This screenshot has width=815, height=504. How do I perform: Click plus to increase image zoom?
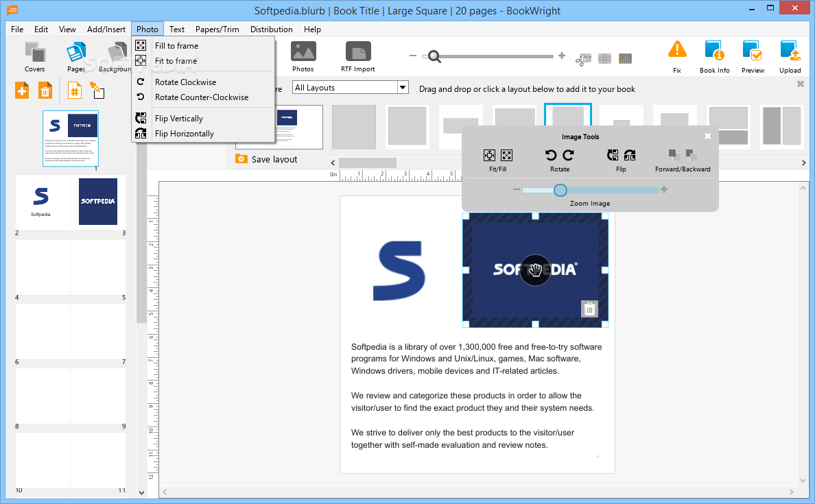(x=664, y=190)
